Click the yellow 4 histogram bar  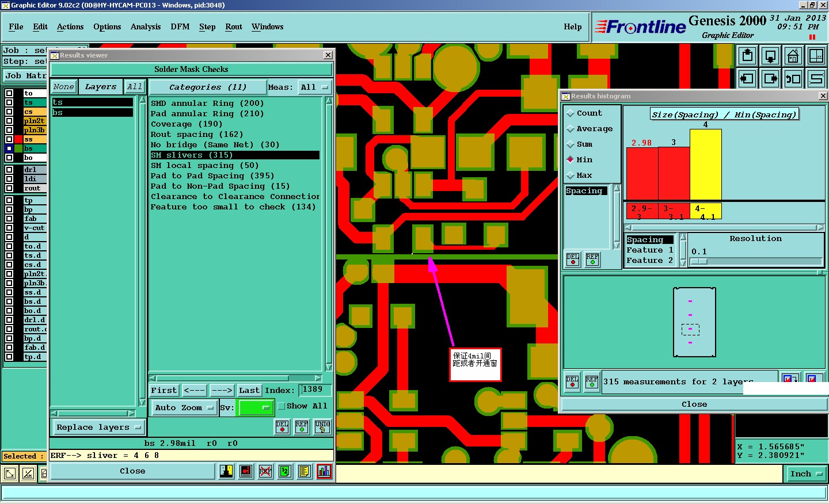coord(705,165)
